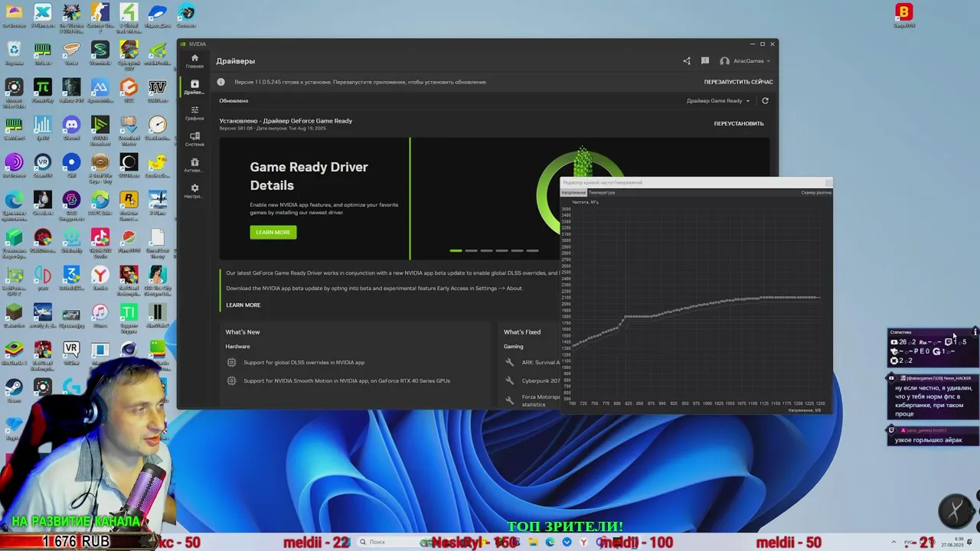Open the AiracGames account dropdown
The image size is (980, 551).
[x=745, y=61]
